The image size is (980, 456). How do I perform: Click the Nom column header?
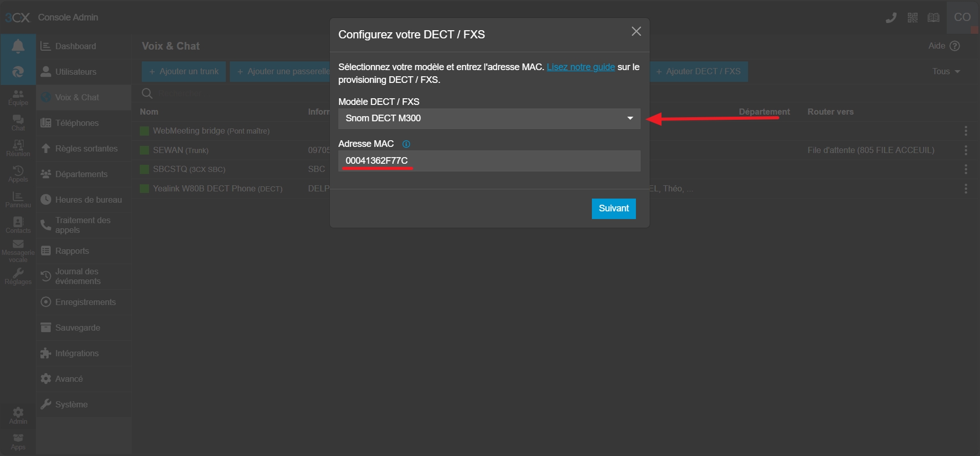pyautogui.click(x=149, y=112)
